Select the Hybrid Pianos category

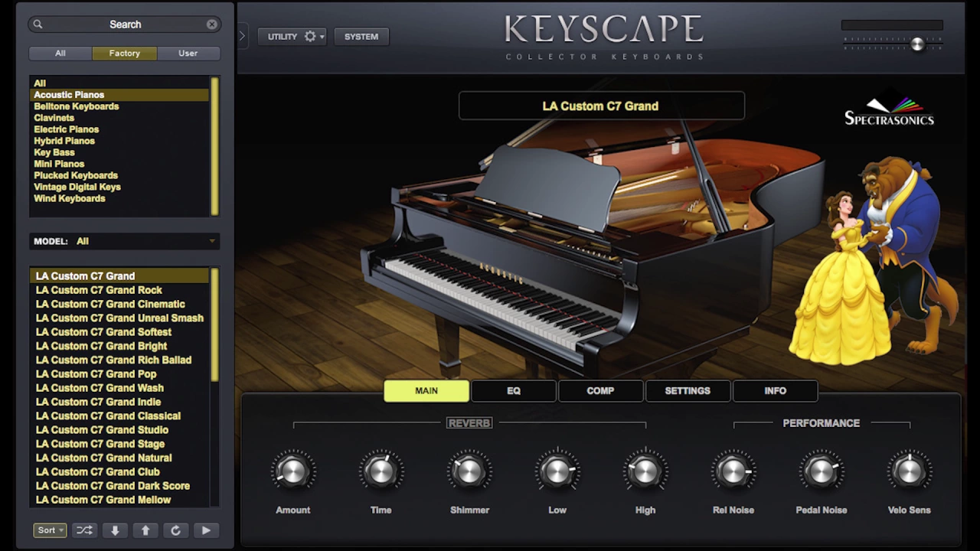(x=119, y=141)
